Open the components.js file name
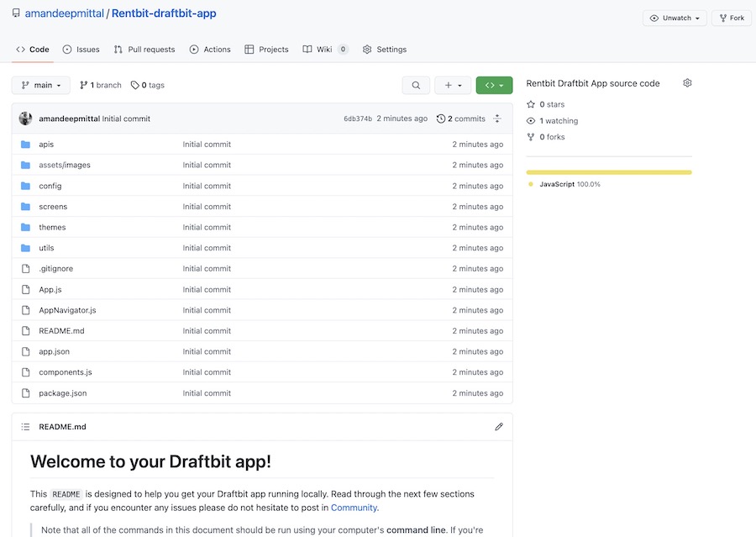This screenshot has width=756, height=537. pos(65,372)
